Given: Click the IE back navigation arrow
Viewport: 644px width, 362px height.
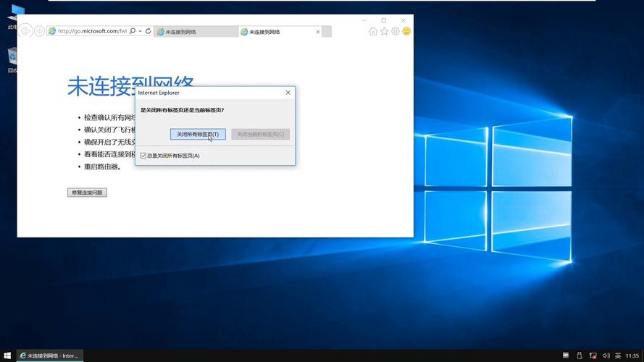Looking at the screenshot, I should [x=25, y=31].
